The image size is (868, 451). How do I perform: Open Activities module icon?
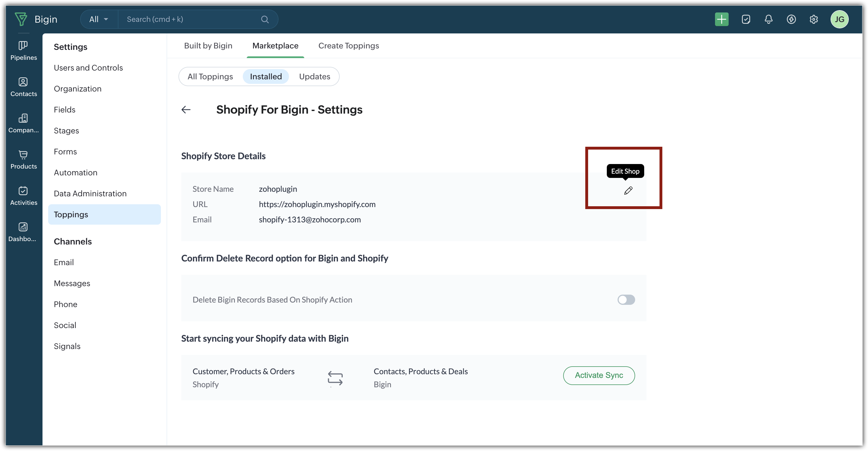[x=23, y=195]
